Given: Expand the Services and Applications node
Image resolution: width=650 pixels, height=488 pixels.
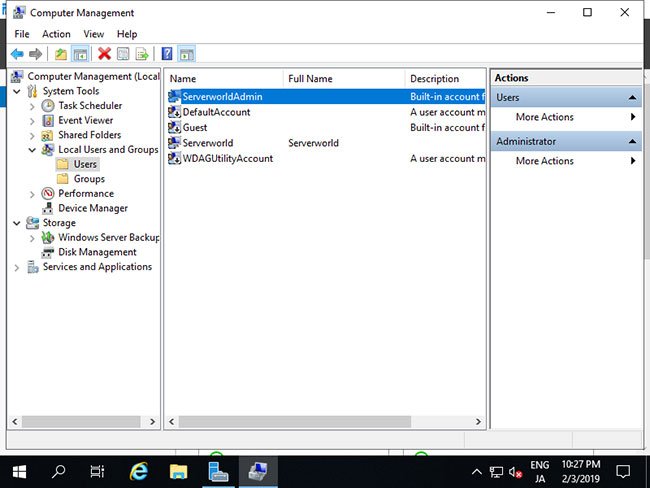Looking at the screenshot, I should click(17, 267).
